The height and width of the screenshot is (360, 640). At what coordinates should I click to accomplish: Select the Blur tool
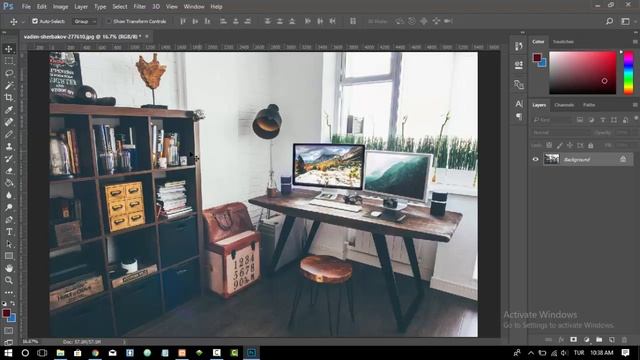pyautogui.click(x=9, y=196)
